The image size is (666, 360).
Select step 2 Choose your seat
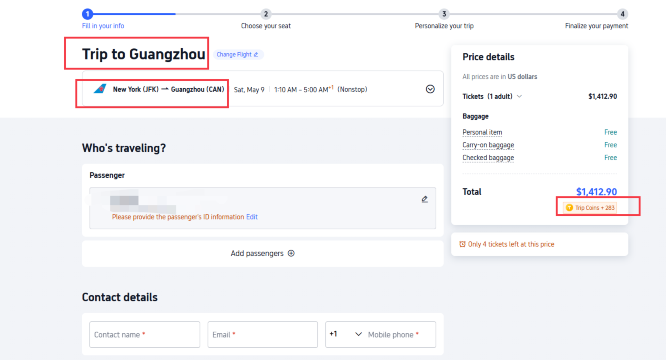click(x=266, y=14)
